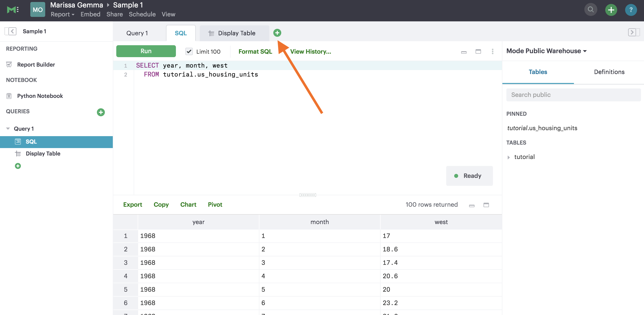Click the Export results icon
This screenshot has width=644, height=315.
(x=133, y=204)
